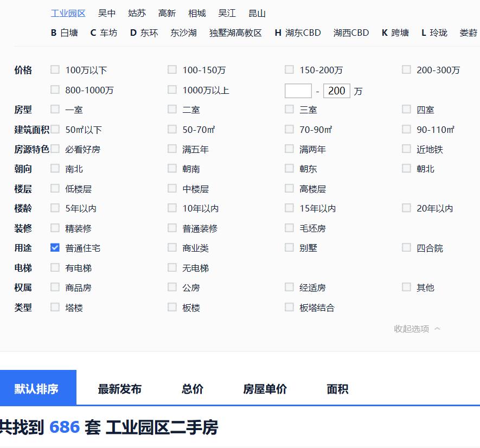Open the 昆山 district listings
Viewport: 480px width, 448px height.
pyautogui.click(x=257, y=13)
